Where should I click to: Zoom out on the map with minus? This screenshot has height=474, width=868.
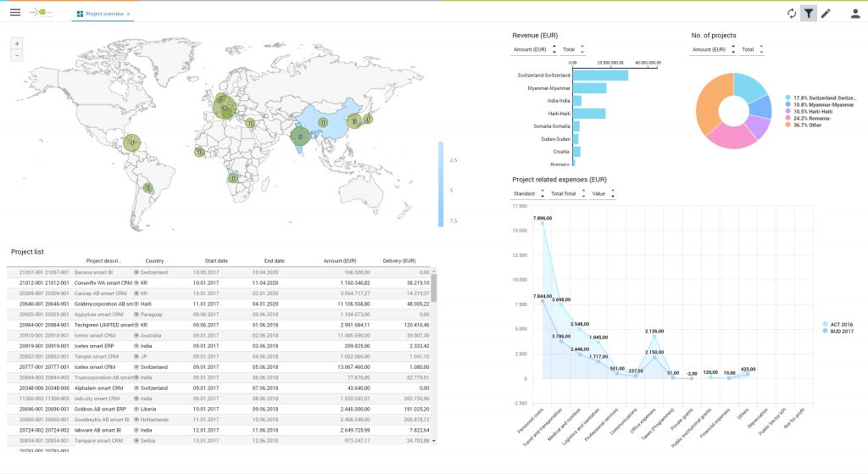point(17,55)
